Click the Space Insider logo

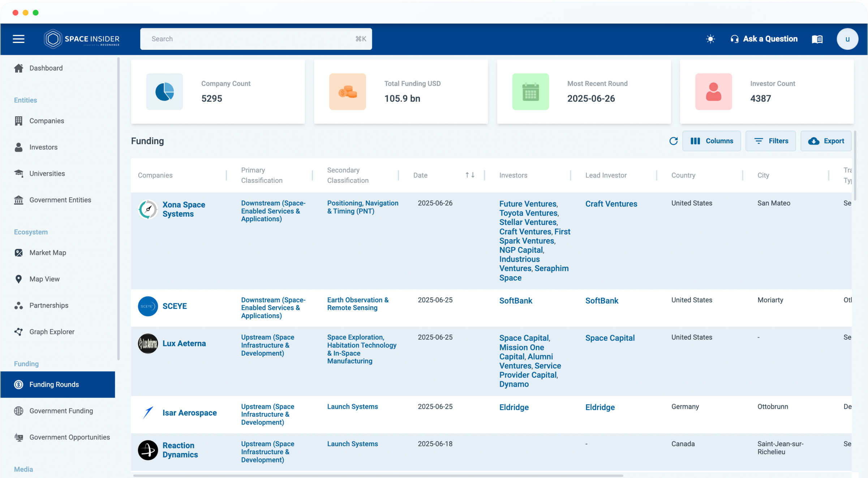82,39
